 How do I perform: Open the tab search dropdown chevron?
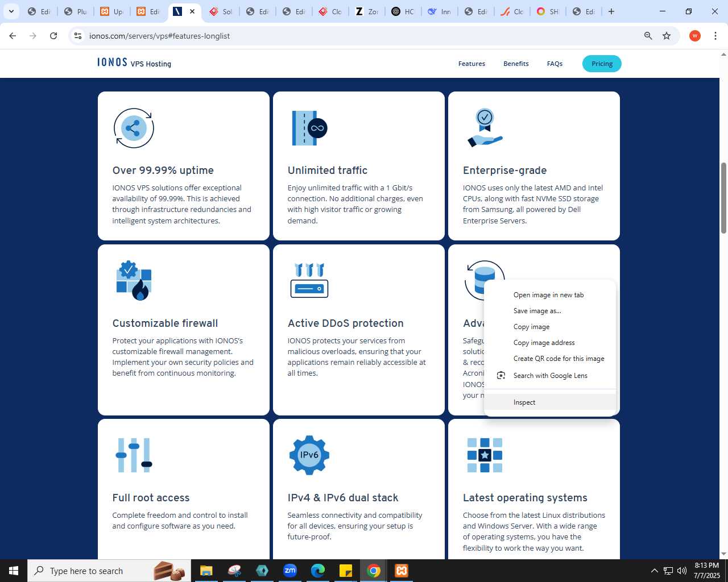point(11,11)
